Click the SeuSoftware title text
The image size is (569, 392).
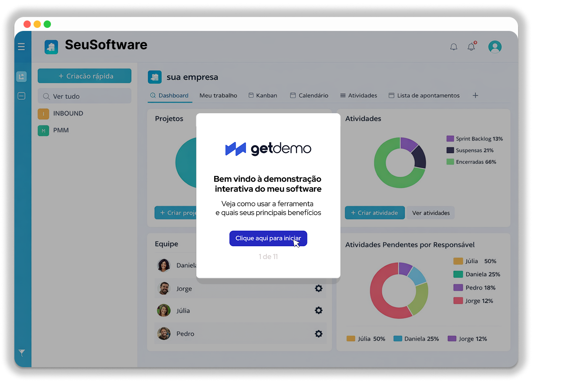click(x=106, y=45)
